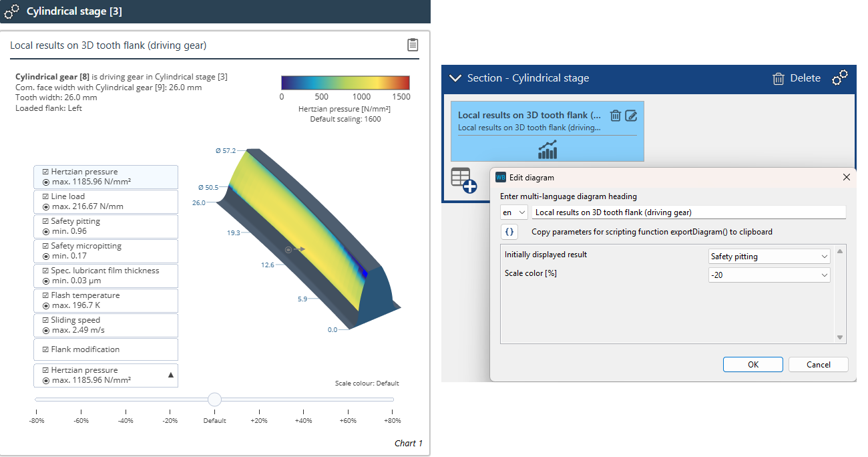Click the scale colour slider handle
Image resolution: width=868 pixels, height=457 pixels.
click(x=214, y=400)
